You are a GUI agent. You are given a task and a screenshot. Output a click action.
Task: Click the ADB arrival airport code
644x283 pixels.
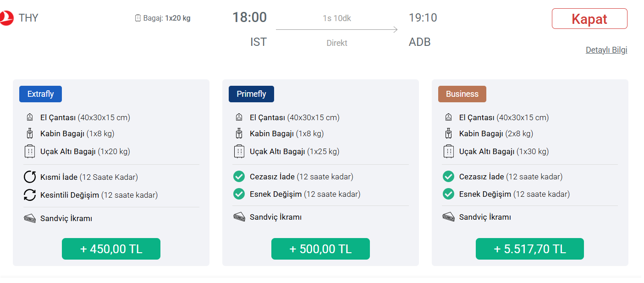coord(420,42)
